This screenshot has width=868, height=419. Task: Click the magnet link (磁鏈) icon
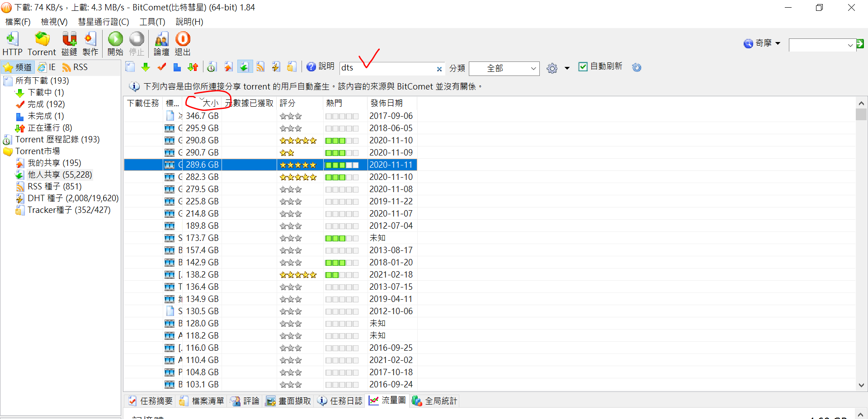[69, 43]
